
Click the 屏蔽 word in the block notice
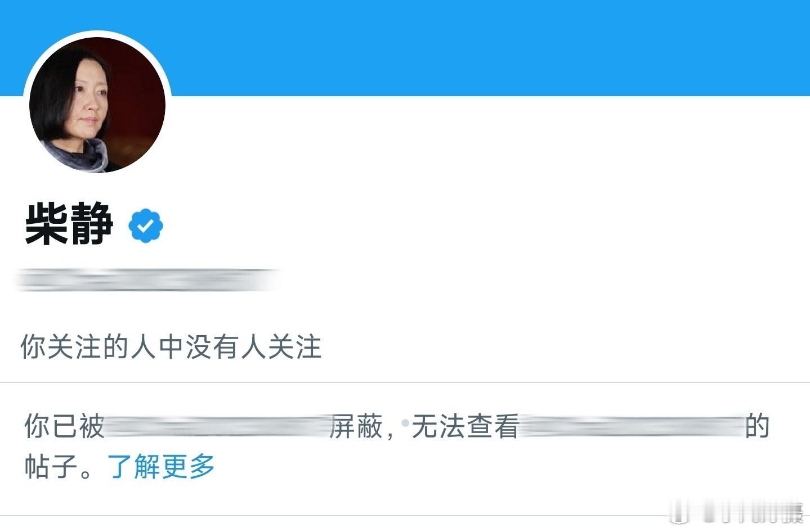coord(356,427)
